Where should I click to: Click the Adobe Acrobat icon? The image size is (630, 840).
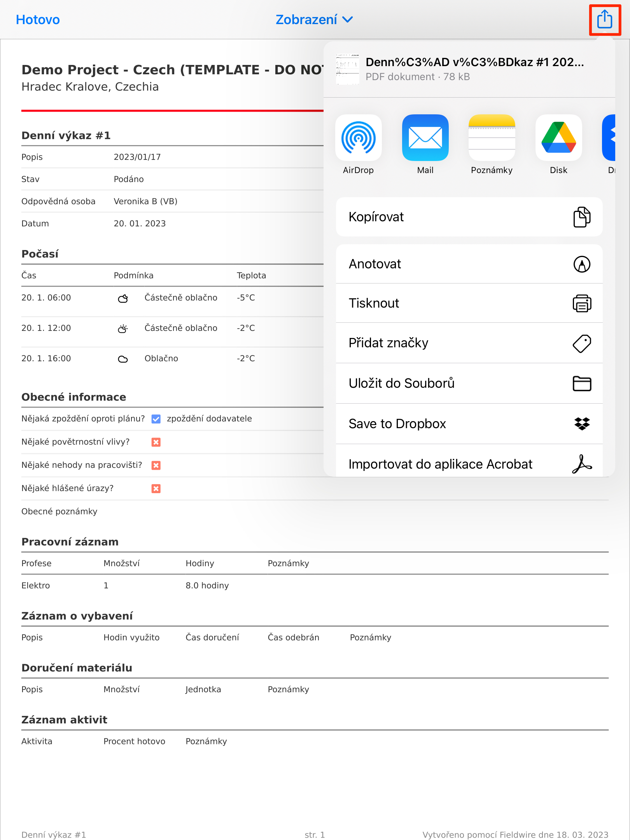tap(582, 464)
